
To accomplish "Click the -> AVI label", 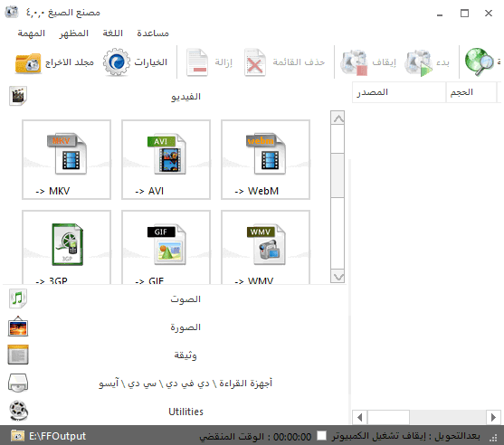I will (149, 191).
